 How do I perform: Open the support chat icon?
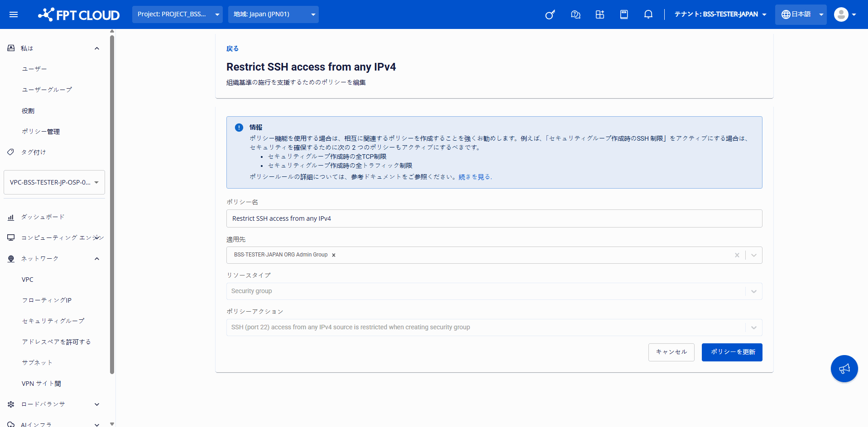click(575, 14)
